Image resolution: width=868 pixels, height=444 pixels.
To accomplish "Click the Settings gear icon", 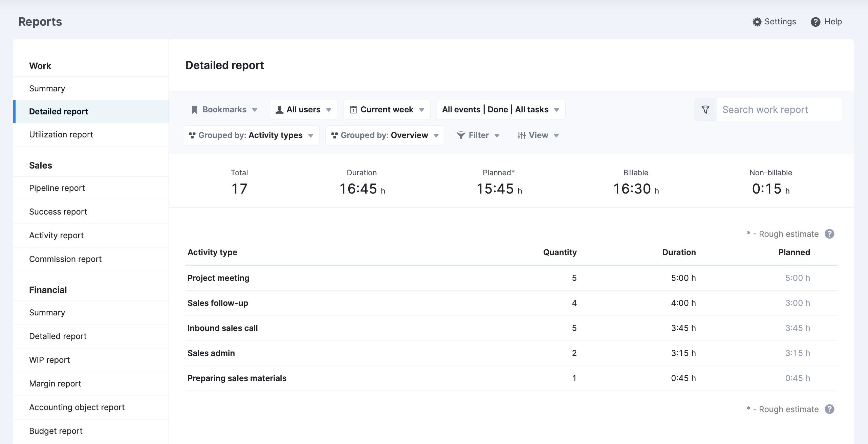I will point(757,22).
